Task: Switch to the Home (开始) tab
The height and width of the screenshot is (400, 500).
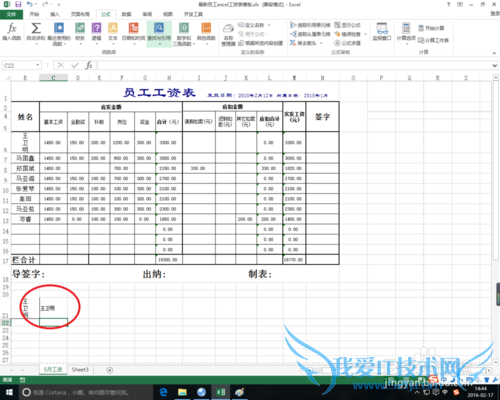Action: 34,14
